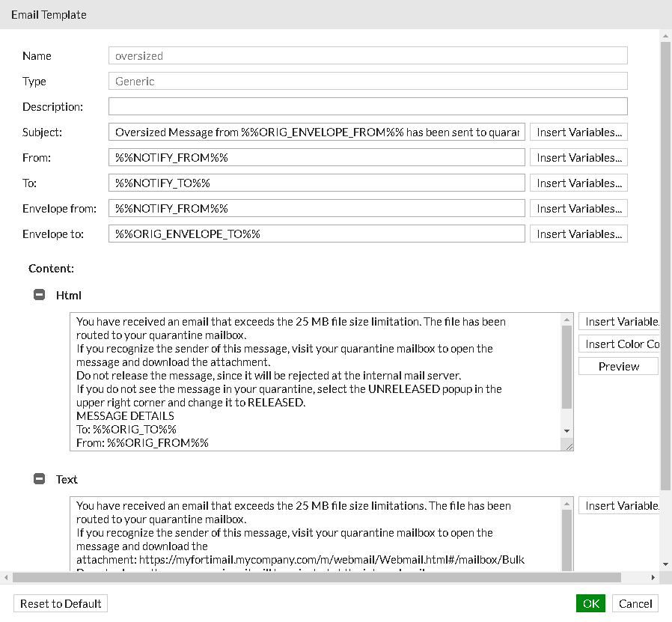Open Insert Variables for Envelope to

tap(578, 234)
